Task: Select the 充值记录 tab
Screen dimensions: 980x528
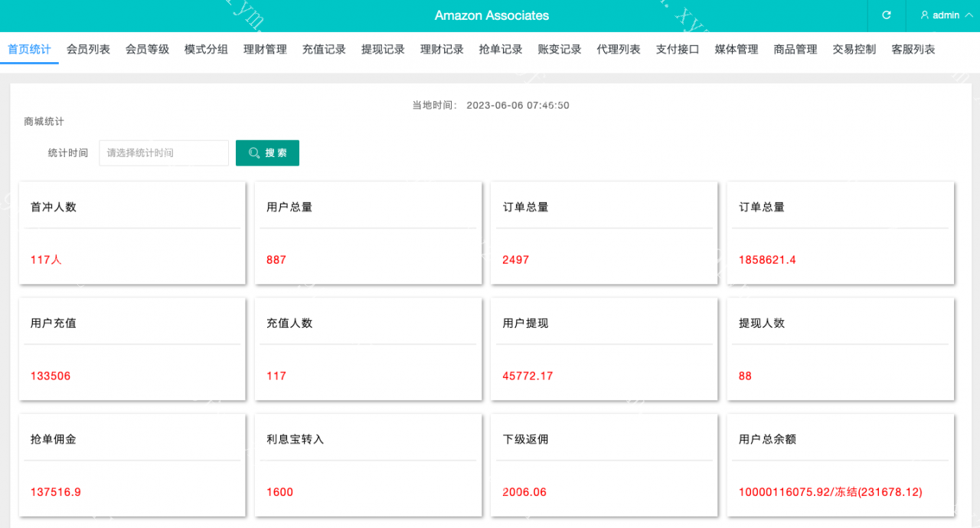Action: point(324,49)
